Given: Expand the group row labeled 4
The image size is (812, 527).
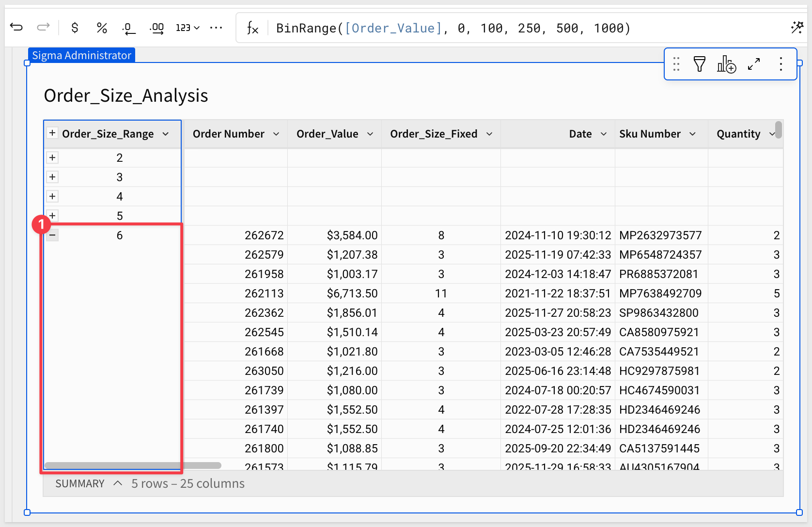Looking at the screenshot, I should click(x=52, y=197).
